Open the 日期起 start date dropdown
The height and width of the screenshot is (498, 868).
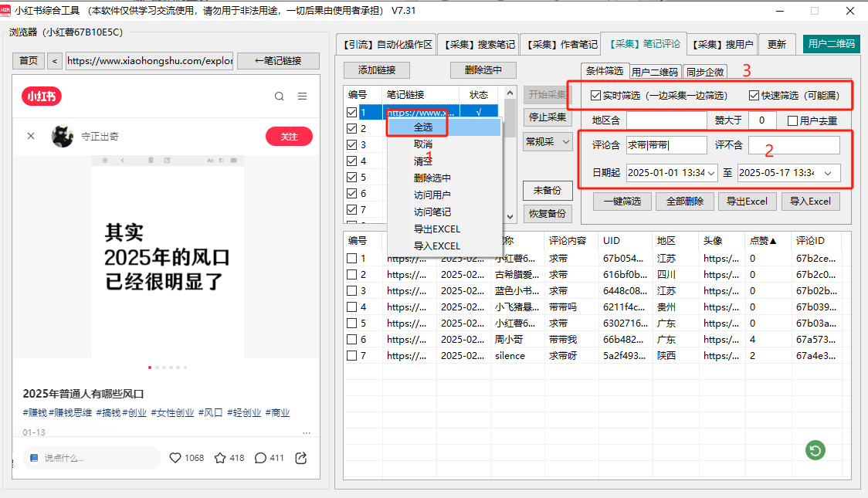(710, 173)
